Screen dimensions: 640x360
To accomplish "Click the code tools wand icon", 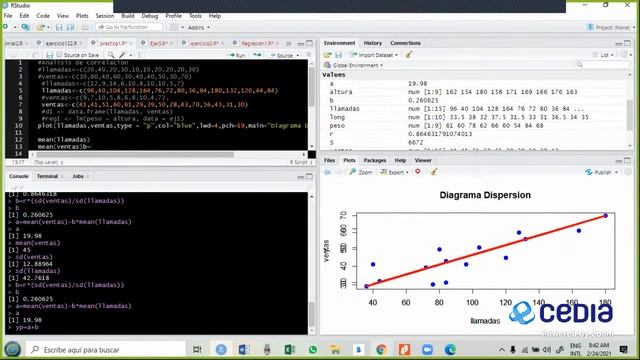I will pos(122,55).
